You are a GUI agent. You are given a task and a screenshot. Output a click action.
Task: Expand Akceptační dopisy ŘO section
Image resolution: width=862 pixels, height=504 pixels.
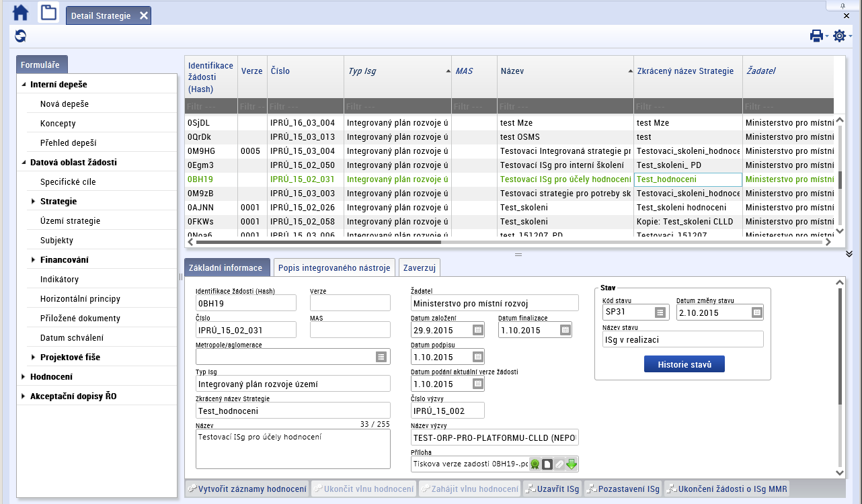24,396
